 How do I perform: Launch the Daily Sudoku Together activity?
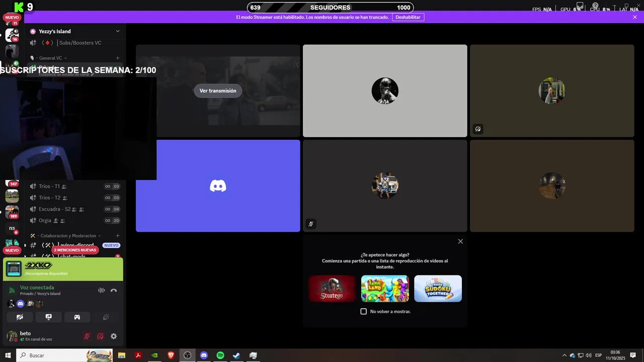click(438, 289)
